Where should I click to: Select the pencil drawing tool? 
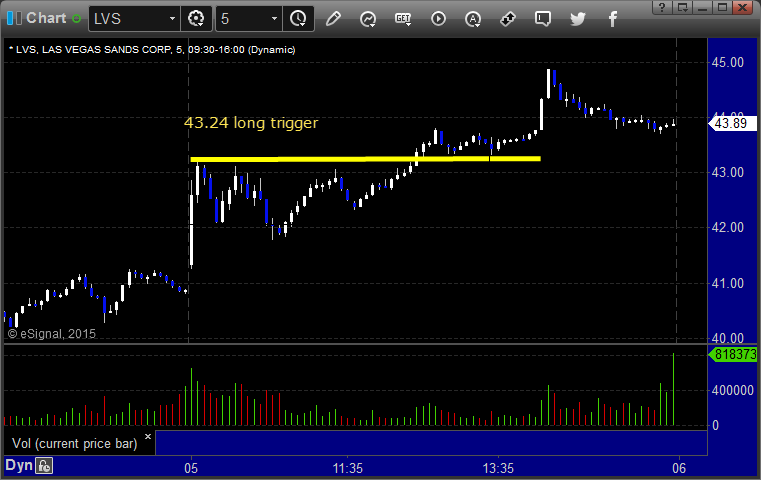click(x=333, y=19)
